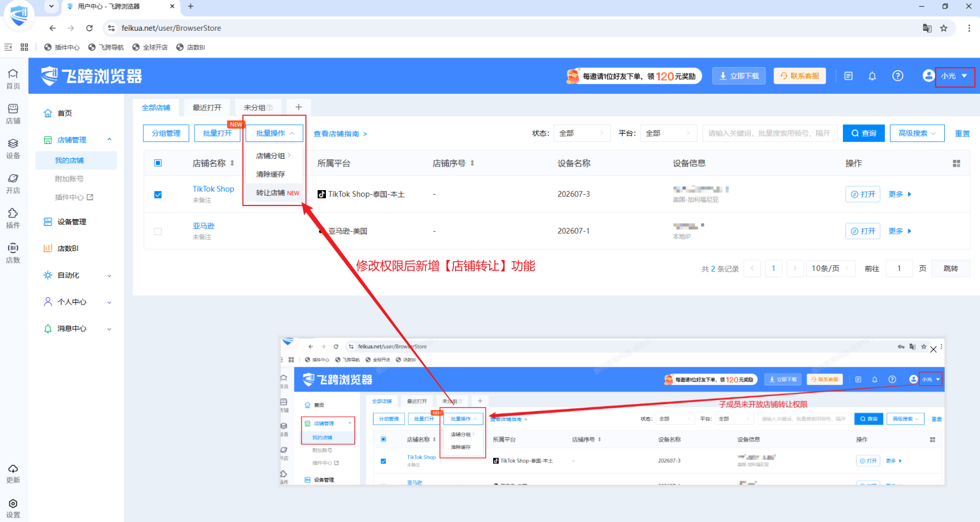Open the 插件 icon in the left rail
Viewport: 980px width, 522px height.
pyautogui.click(x=13, y=218)
